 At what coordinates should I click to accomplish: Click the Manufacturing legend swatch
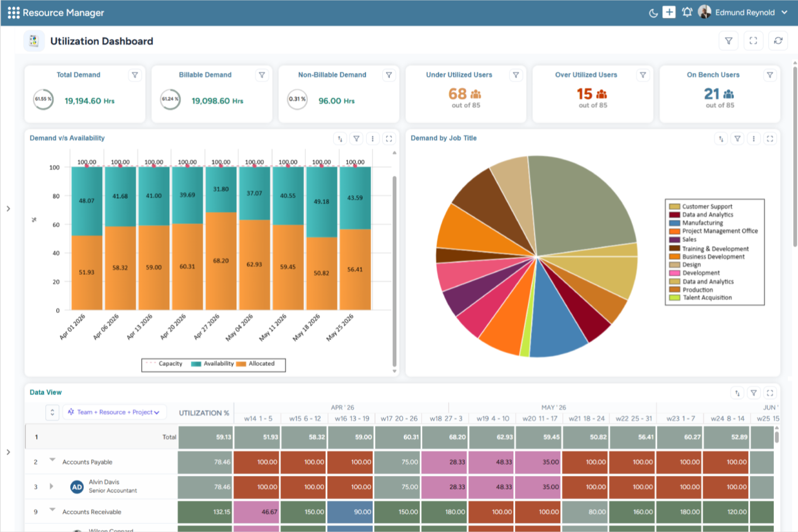pos(675,223)
